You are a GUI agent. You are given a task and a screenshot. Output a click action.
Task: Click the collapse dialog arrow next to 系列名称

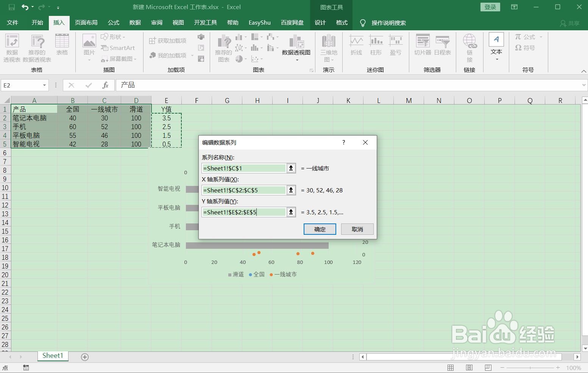pos(291,168)
